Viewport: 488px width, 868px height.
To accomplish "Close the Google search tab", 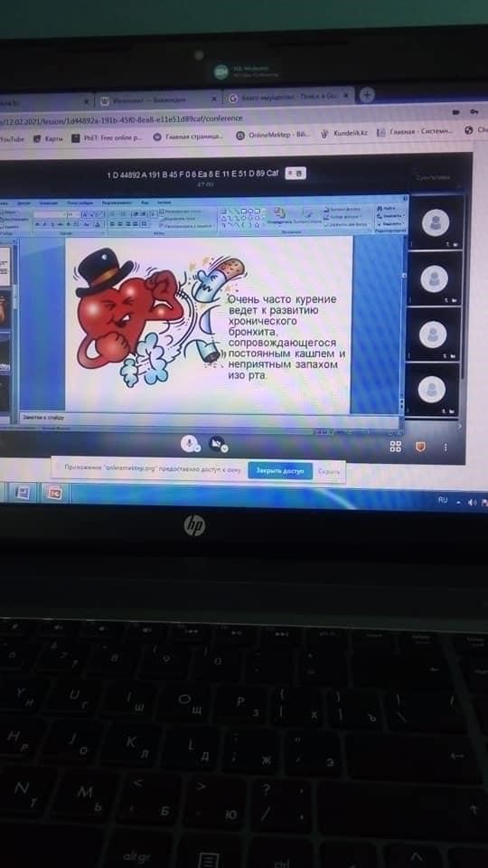I will point(346,95).
